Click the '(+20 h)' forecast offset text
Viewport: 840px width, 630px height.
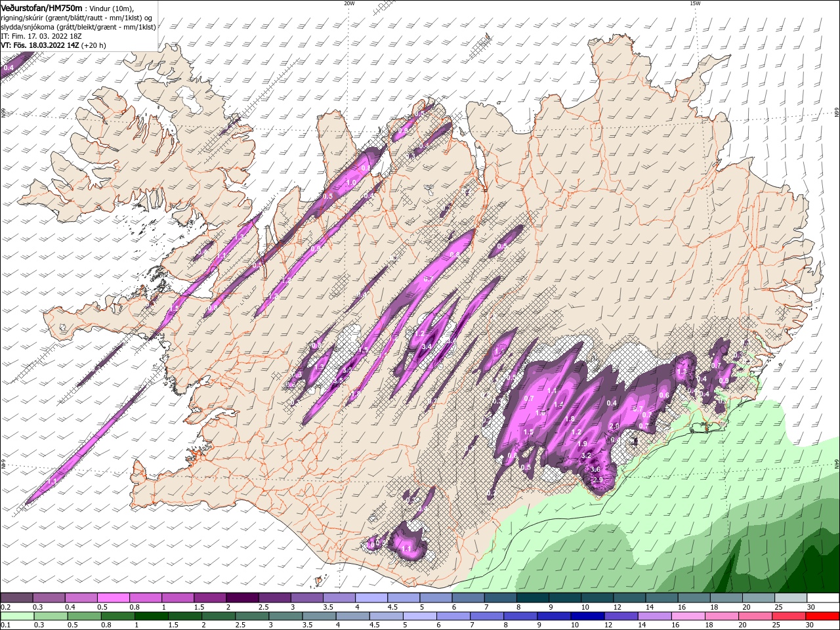[94, 45]
